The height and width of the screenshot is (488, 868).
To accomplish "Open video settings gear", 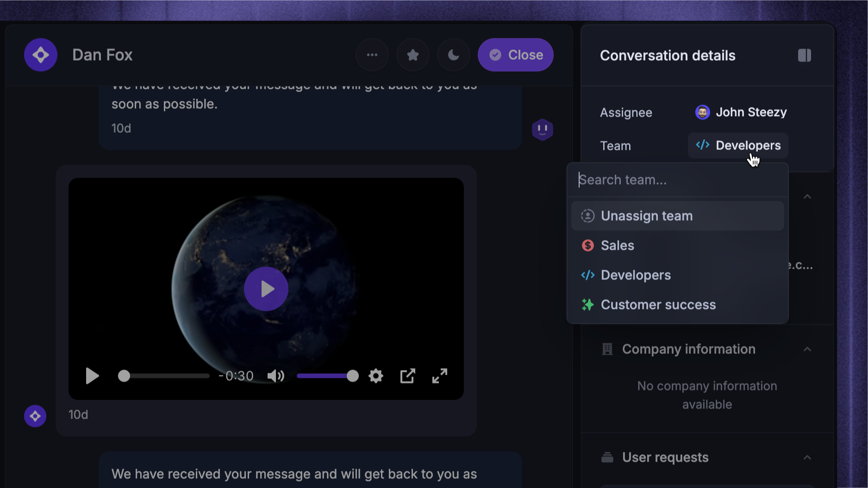I will 376,376.
